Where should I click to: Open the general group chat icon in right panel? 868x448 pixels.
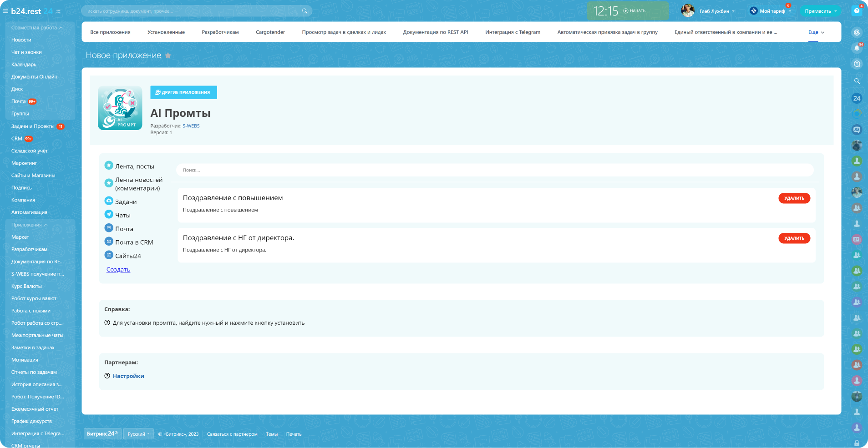[857, 130]
